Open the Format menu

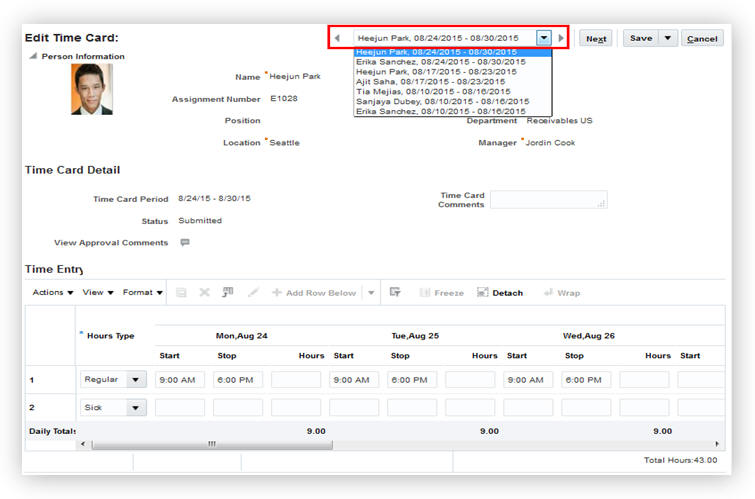click(143, 292)
